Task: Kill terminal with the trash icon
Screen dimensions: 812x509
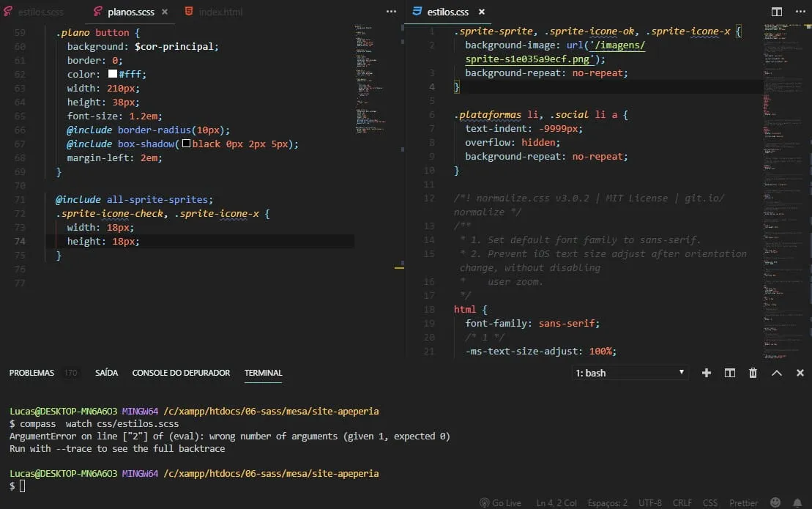Action: pos(753,373)
